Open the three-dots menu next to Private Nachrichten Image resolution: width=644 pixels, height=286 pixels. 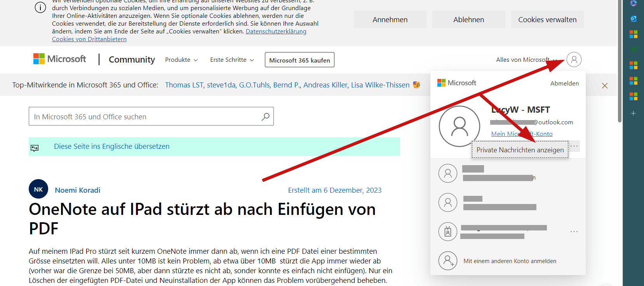[574, 146]
